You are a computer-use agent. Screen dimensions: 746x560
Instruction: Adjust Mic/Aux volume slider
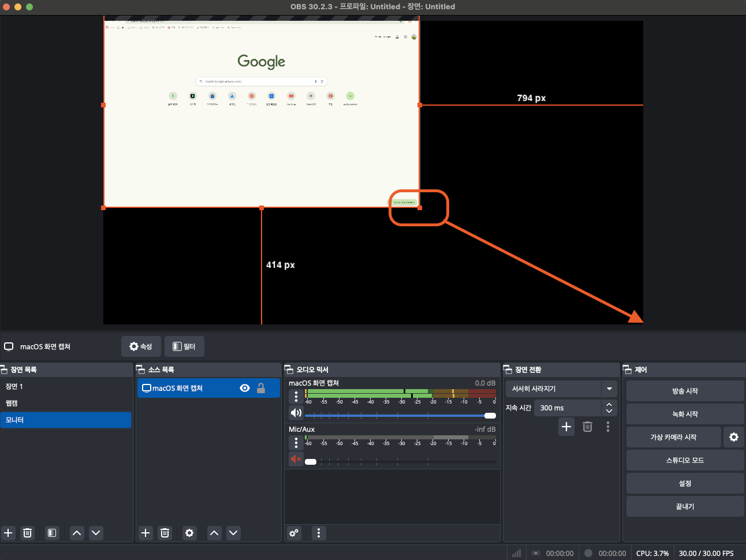pos(401,462)
